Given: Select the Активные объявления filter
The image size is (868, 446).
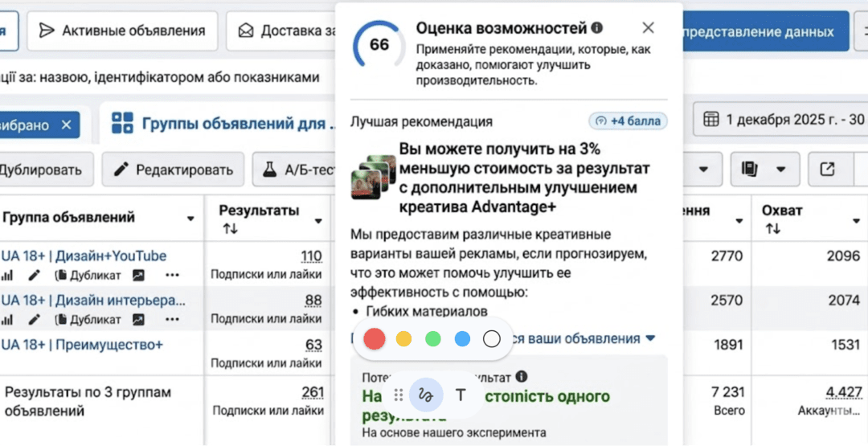Looking at the screenshot, I should point(122,31).
